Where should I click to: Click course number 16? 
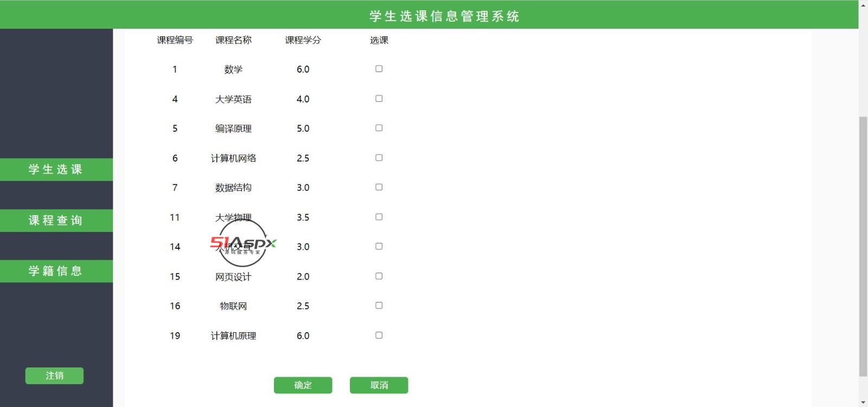point(175,306)
